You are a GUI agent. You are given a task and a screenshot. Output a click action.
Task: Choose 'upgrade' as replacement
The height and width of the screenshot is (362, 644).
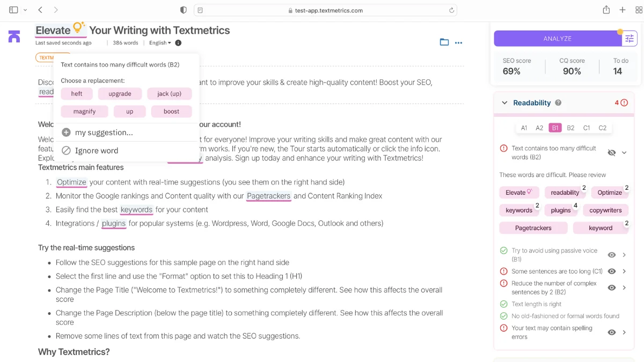coord(120,93)
